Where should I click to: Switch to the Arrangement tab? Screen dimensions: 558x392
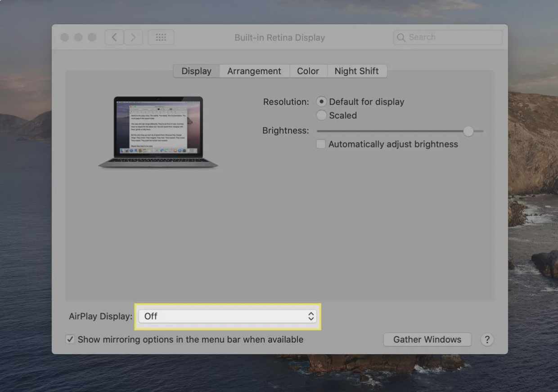coord(254,71)
